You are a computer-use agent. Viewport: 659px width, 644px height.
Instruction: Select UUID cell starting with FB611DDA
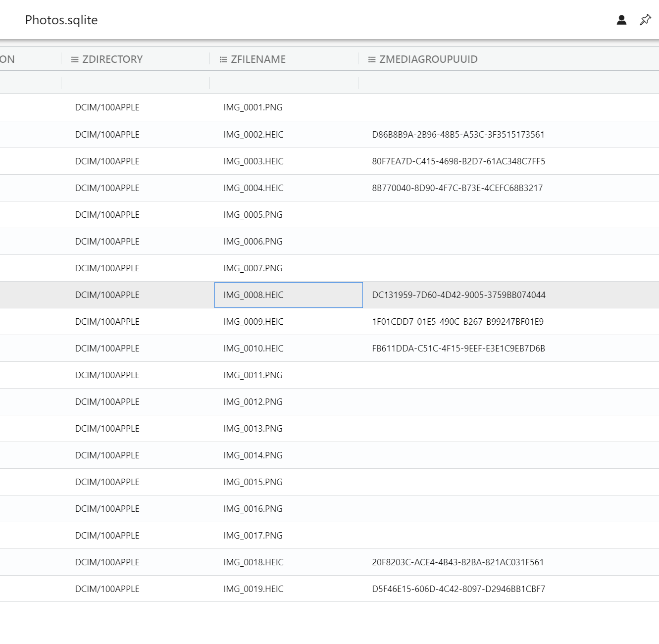(x=458, y=348)
